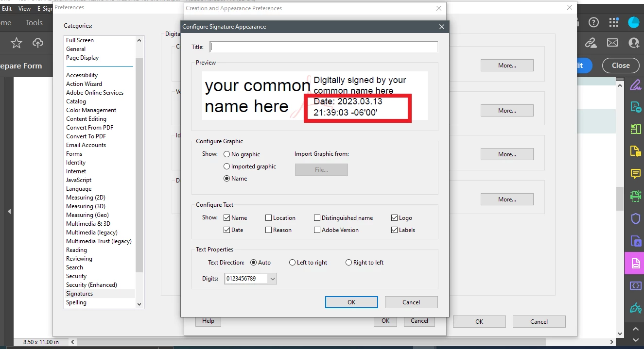Collapse left pane with the arrow handle
644x349 pixels.
pyautogui.click(x=9, y=212)
